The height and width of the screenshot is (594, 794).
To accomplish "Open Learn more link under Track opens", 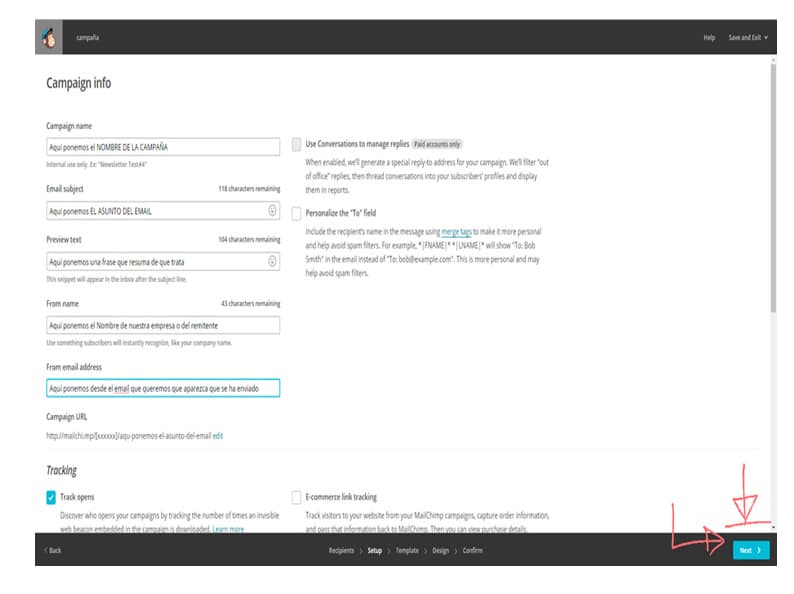I will [x=228, y=528].
